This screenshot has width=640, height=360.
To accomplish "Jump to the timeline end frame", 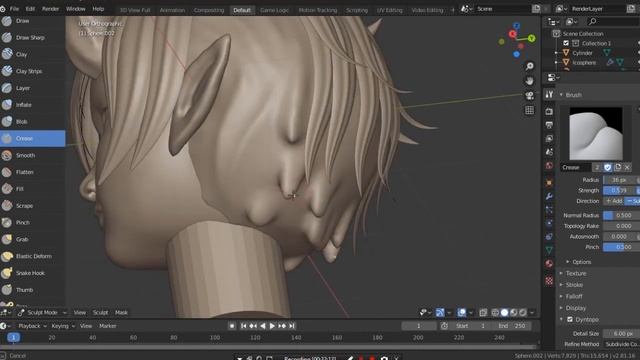I will (292, 326).
